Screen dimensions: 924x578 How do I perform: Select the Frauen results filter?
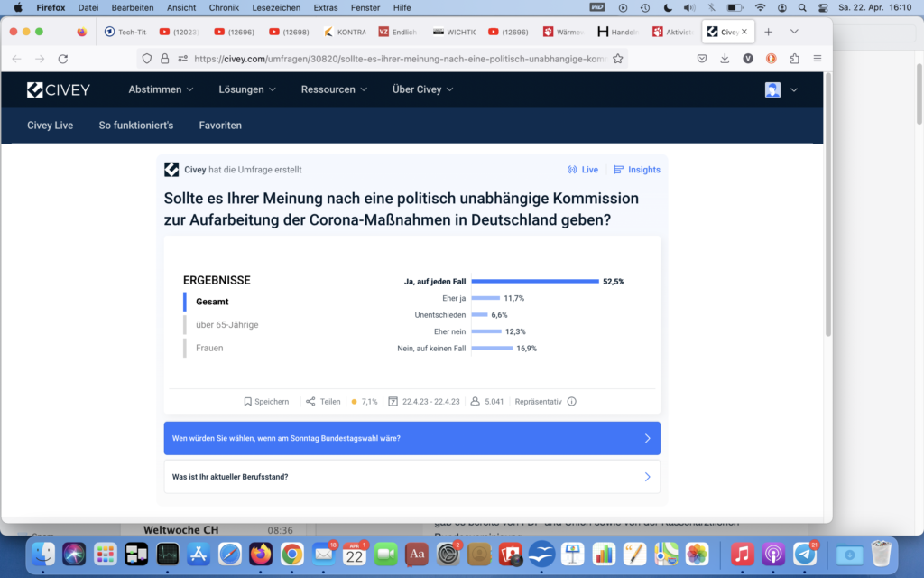[209, 348]
